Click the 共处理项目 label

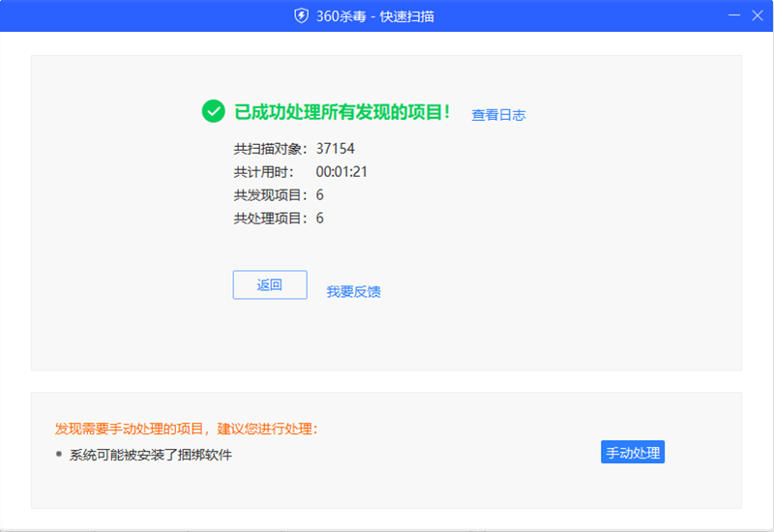(271, 219)
